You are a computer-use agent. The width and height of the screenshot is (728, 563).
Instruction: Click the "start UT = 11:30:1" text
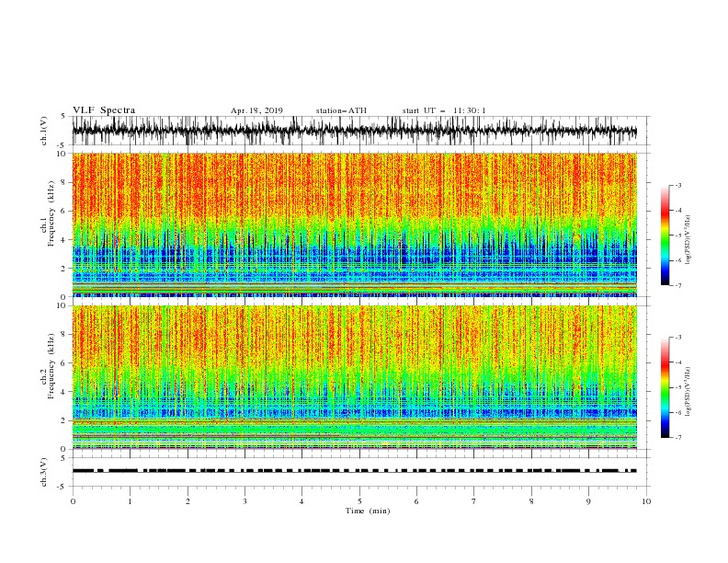pyautogui.click(x=444, y=110)
